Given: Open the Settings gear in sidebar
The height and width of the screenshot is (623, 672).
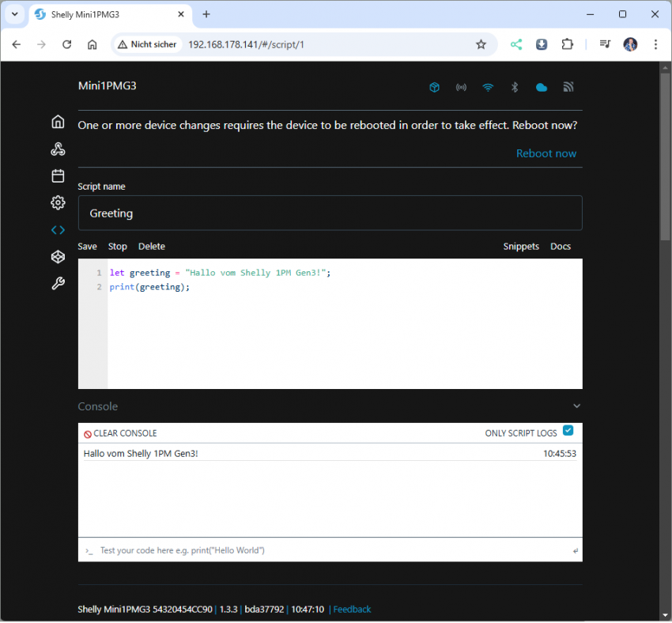Looking at the screenshot, I should (58, 203).
